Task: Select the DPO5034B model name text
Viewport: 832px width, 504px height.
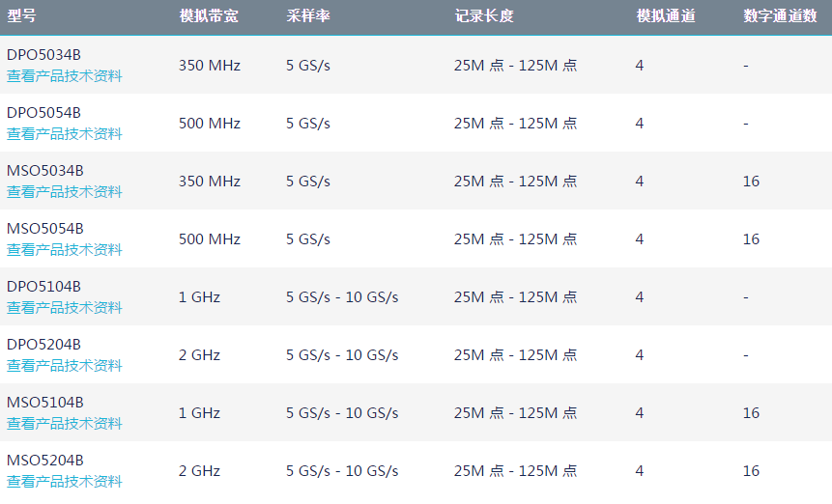Action: click(43, 55)
